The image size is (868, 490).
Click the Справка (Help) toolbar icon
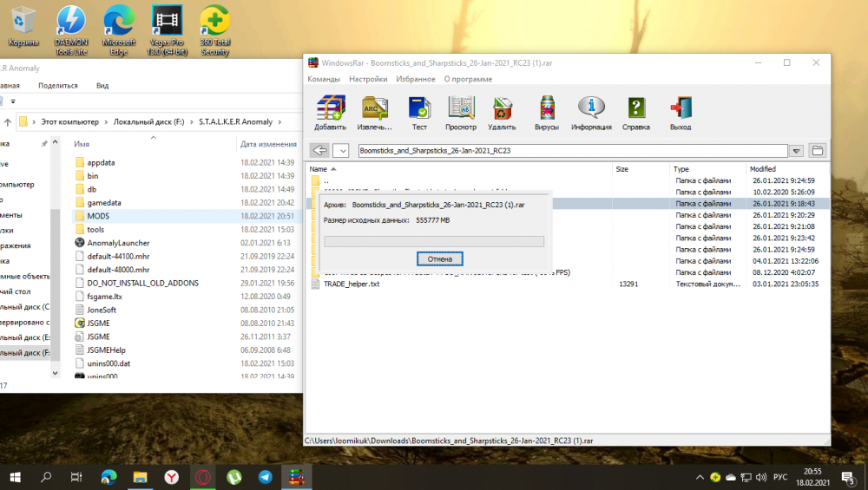click(x=636, y=112)
